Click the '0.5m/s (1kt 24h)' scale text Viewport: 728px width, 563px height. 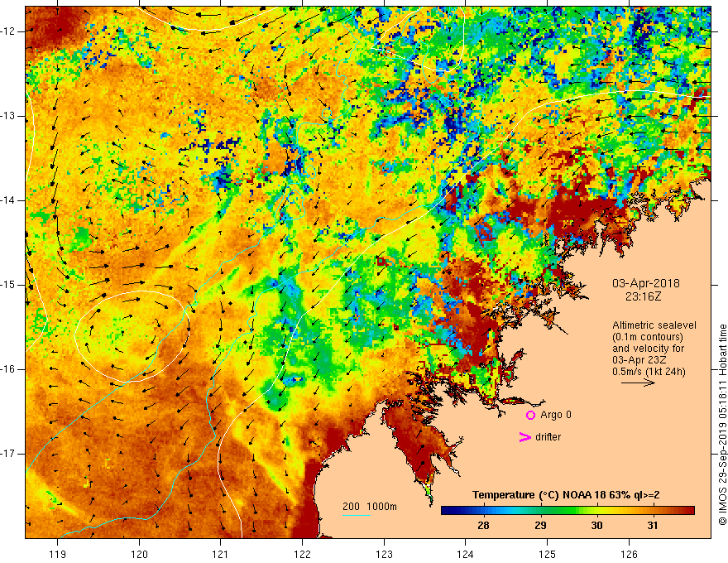(649, 371)
